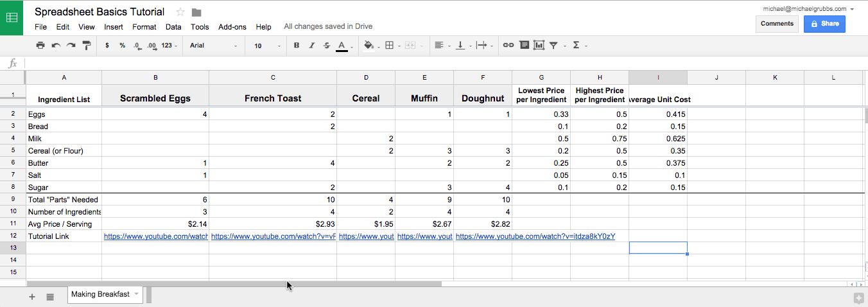Open the font size 10 dropdown
Viewport: 868px width, 307px height.
(x=266, y=46)
